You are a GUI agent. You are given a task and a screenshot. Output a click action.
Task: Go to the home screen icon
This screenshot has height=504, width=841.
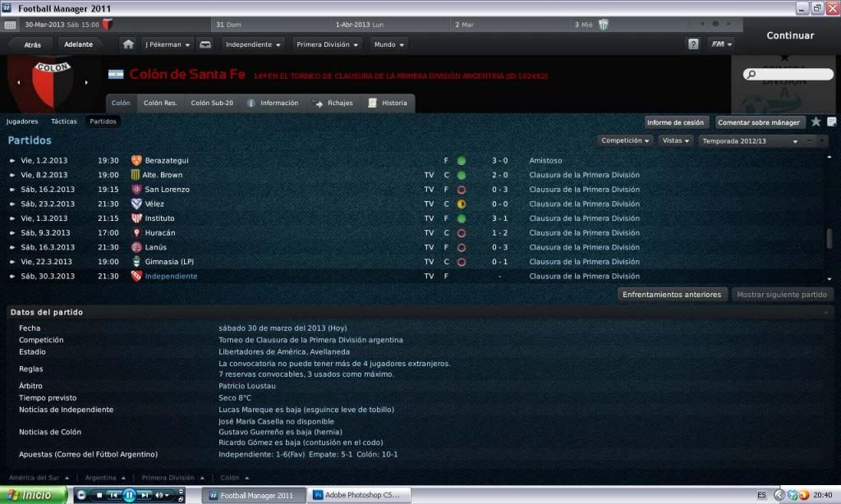(x=128, y=44)
